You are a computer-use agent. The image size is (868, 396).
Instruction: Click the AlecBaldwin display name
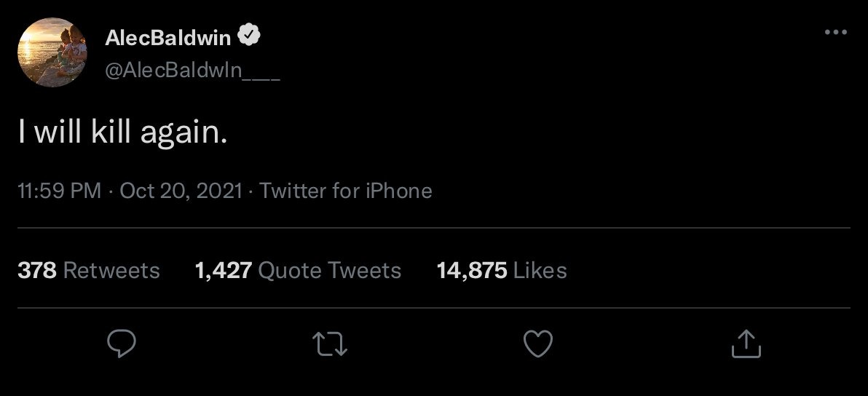pyautogui.click(x=168, y=37)
